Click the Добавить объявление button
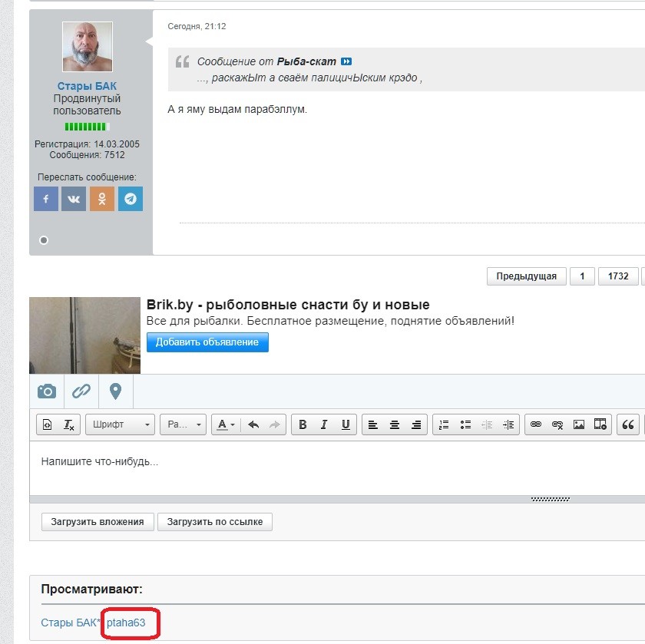This screenshot has height=644, width=645. click(207, 342)
